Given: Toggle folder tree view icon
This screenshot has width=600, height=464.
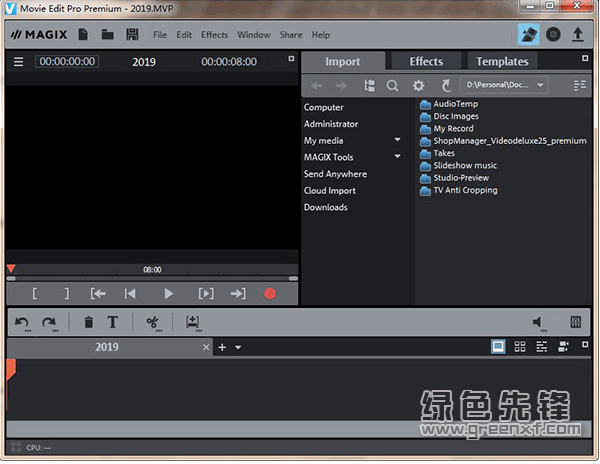Looking at the screenshot, I should click(x=369, y=85).
